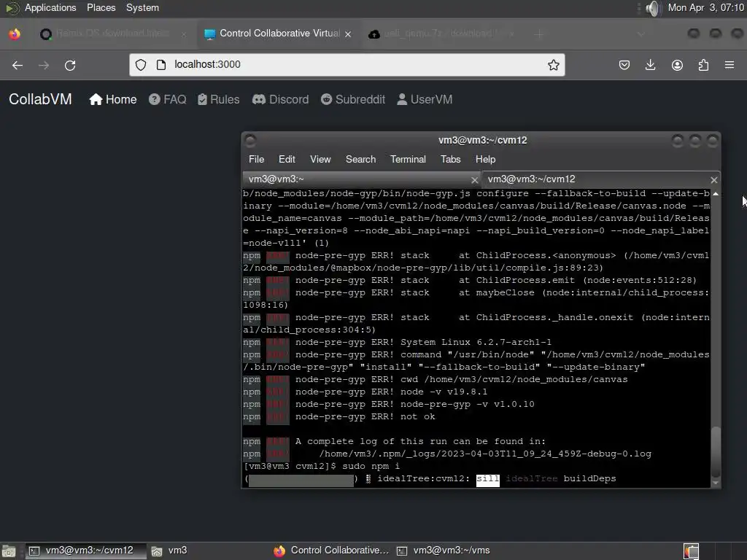Image resolution: width=747 pixels, height=560 pixels.
Task: Close the vm3@vm3:~ terminal tab
Action: [474, 180]
